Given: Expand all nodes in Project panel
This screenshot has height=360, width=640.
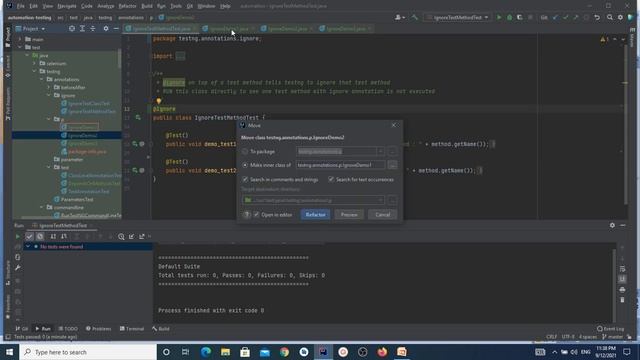Looking at the screenshot, I should pyautogui.click(x=82, y=29).
